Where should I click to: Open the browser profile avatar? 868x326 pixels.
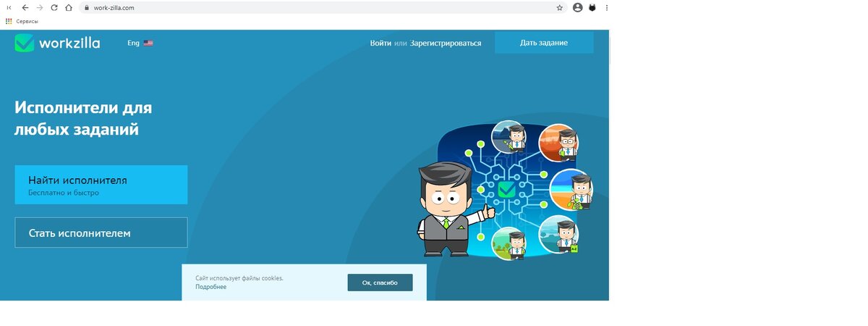point(577,8)
